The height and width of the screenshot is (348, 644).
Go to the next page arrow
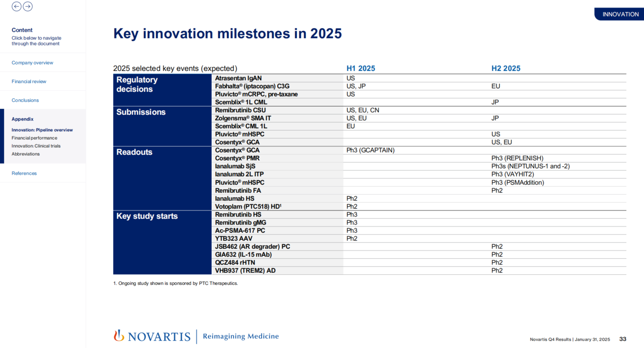pos(28,6)
